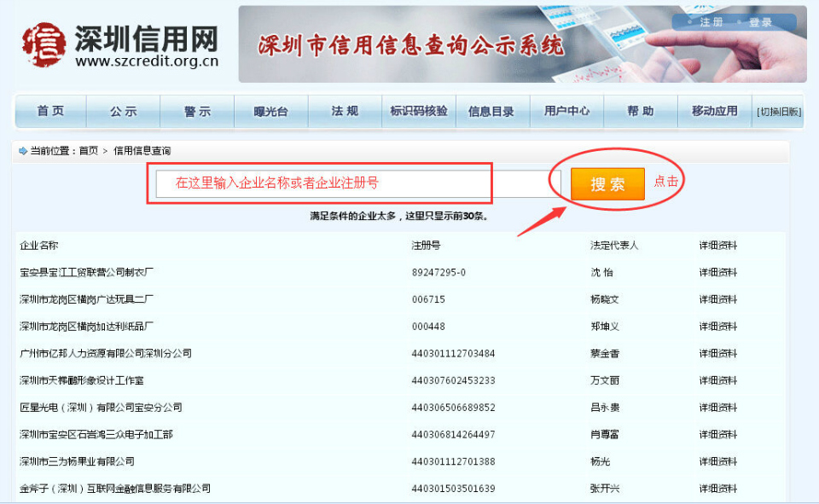
Task: Open 详细资料 for 深圳市龙岗区横岗广达玩具二厂
Action: click(x=718, y=299)
